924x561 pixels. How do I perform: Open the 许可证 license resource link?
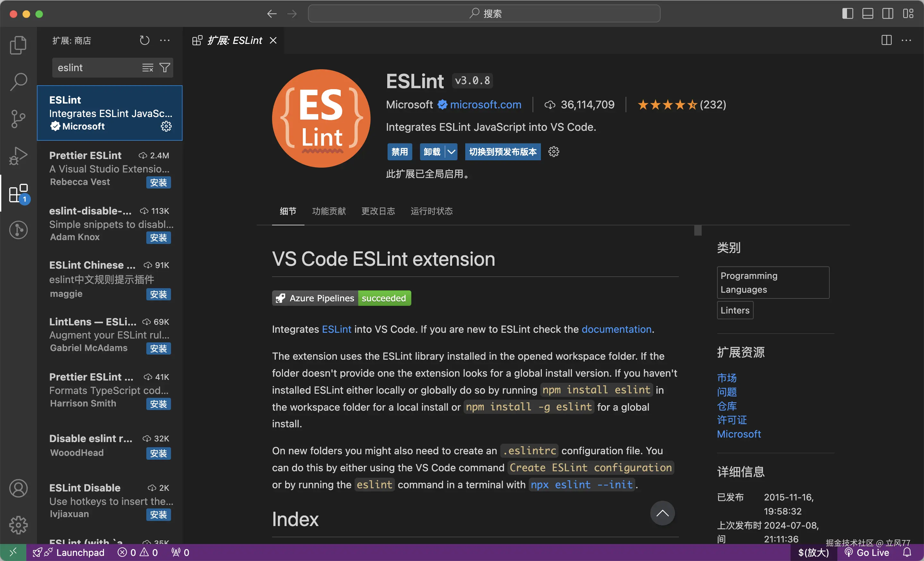[732, 420]
